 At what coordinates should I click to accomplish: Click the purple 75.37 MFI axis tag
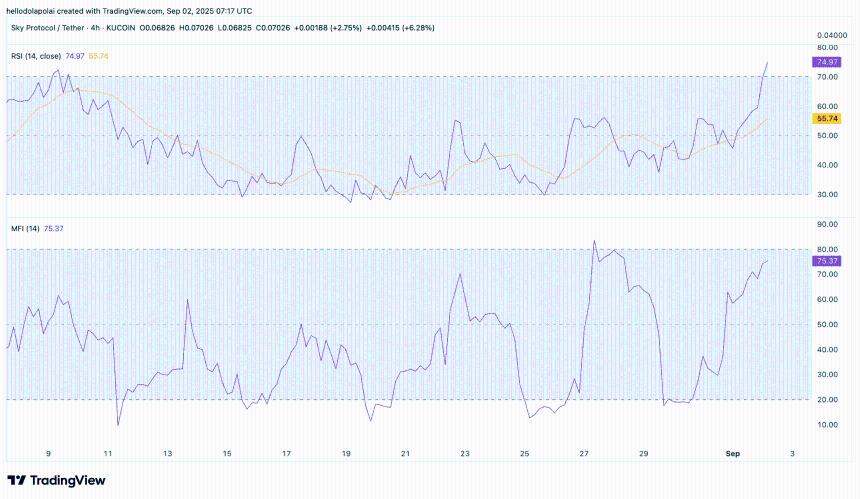[826, 261]
